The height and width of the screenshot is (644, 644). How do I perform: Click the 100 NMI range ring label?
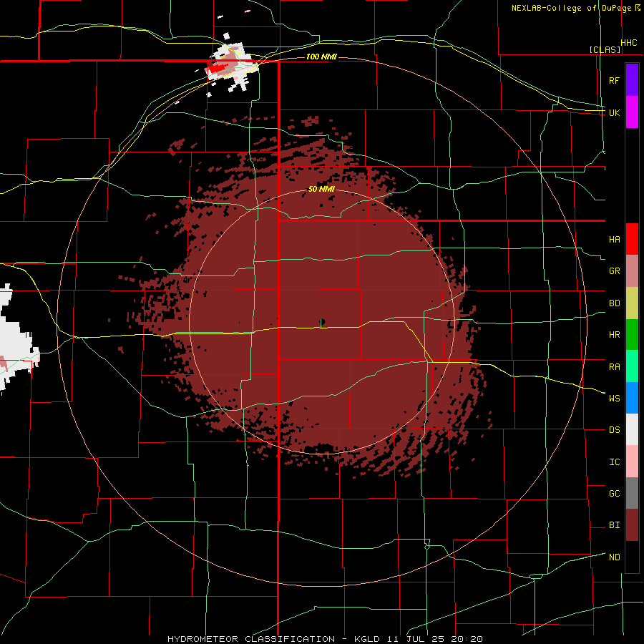pos(321,57)
